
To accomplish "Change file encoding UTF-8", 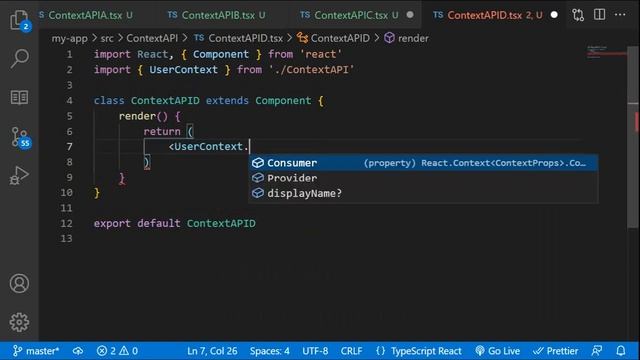I will click(x=315, y=351).
